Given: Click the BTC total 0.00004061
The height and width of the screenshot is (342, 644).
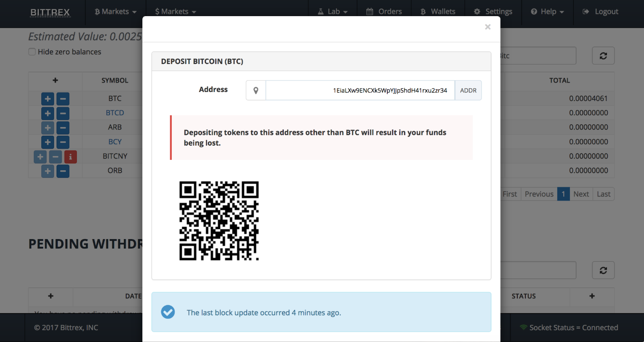Looking at the screenshot, I should click(x=588, y=99).
